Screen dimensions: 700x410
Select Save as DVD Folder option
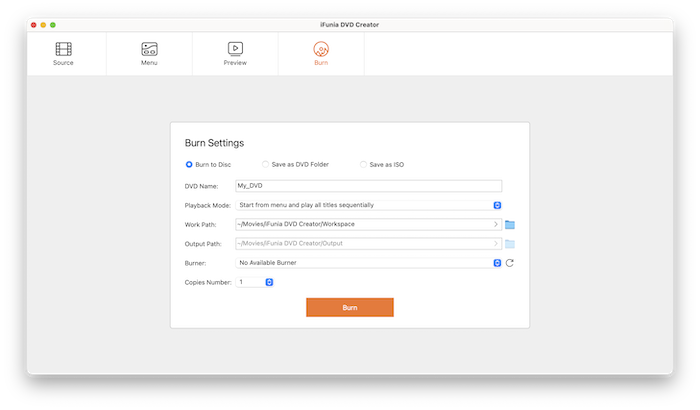click(x=265, y=164)
